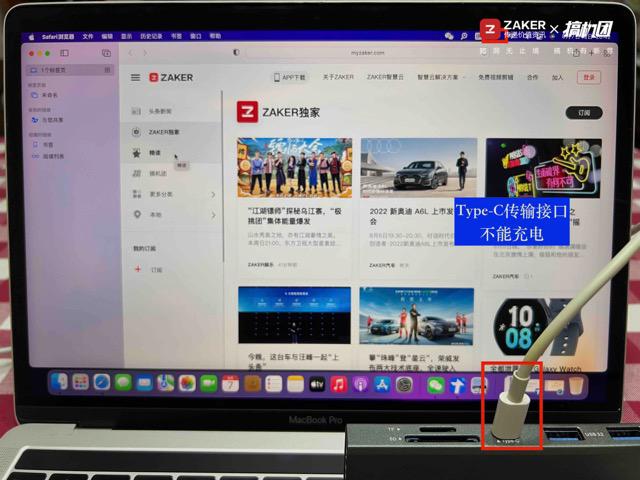
Task: Go back with Safari back arrow
Action: [130, 53]
